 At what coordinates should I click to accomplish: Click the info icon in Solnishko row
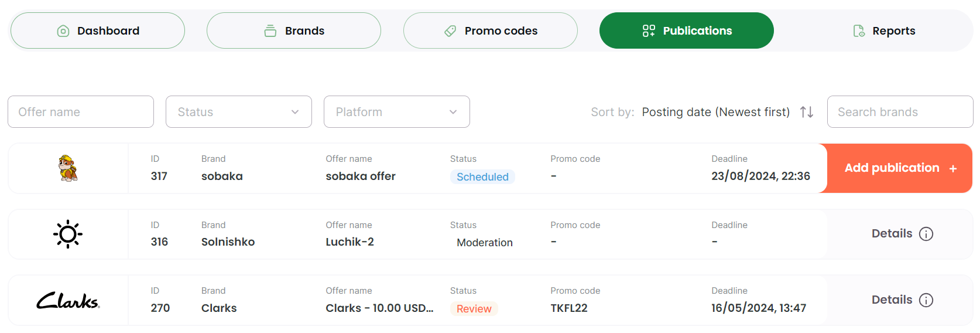[x=926, y=234]
